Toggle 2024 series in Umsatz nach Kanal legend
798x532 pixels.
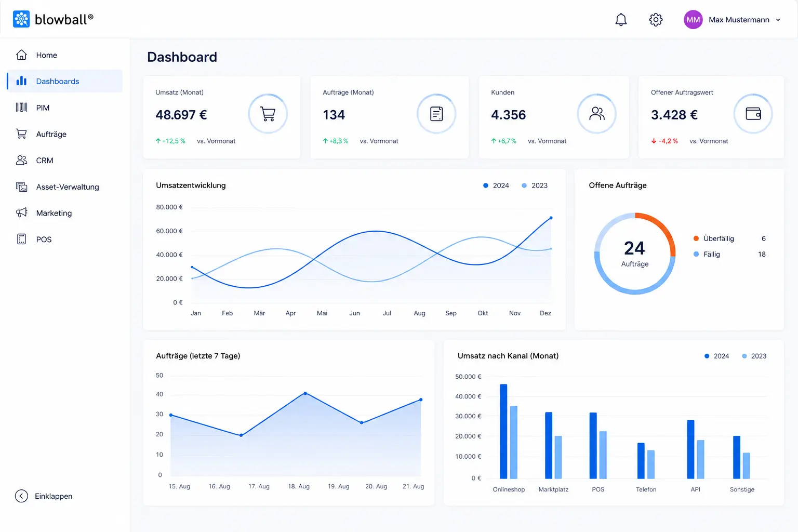[x=717, y=356]
